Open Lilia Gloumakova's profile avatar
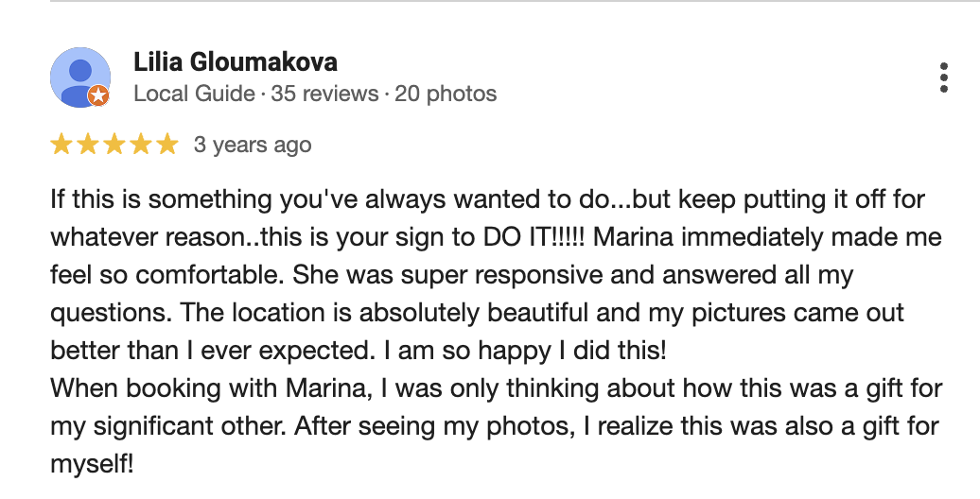Image resolution: width=980 pixels, height=499 pixels. tap(80, 77)
